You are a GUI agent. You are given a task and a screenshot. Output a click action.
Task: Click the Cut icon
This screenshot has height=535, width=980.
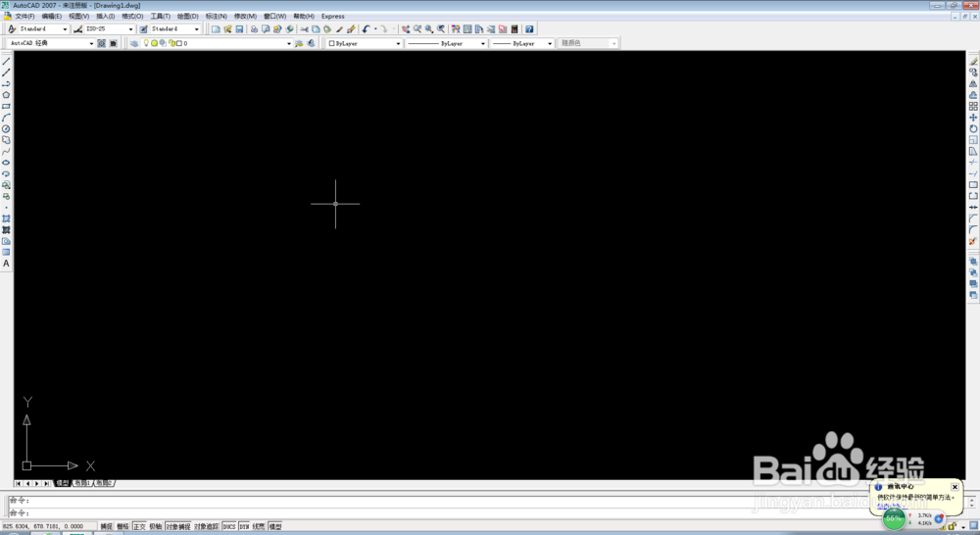304,29
